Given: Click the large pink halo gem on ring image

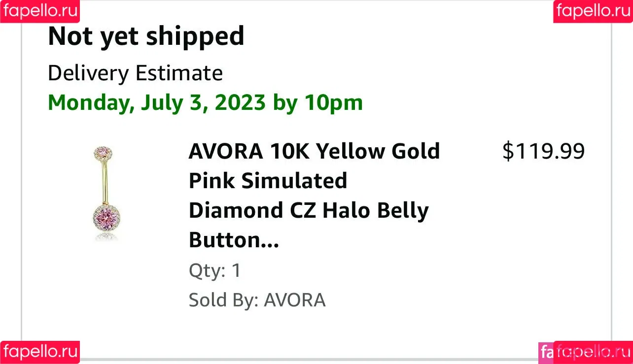Looking at the screenshot, I should point(105,217).
